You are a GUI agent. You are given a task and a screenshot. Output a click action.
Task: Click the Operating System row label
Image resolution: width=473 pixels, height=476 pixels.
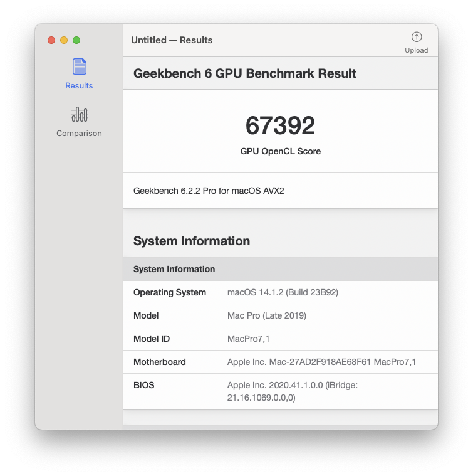(170, 292)
